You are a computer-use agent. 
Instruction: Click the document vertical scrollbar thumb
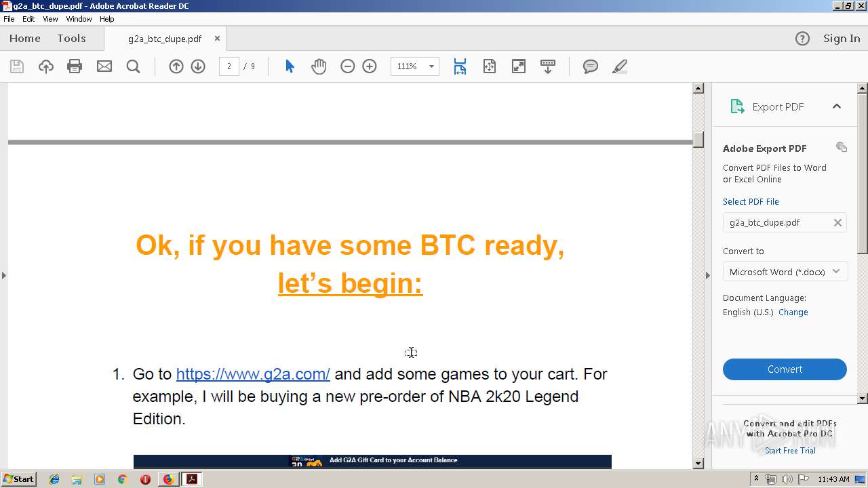[698, 139]
